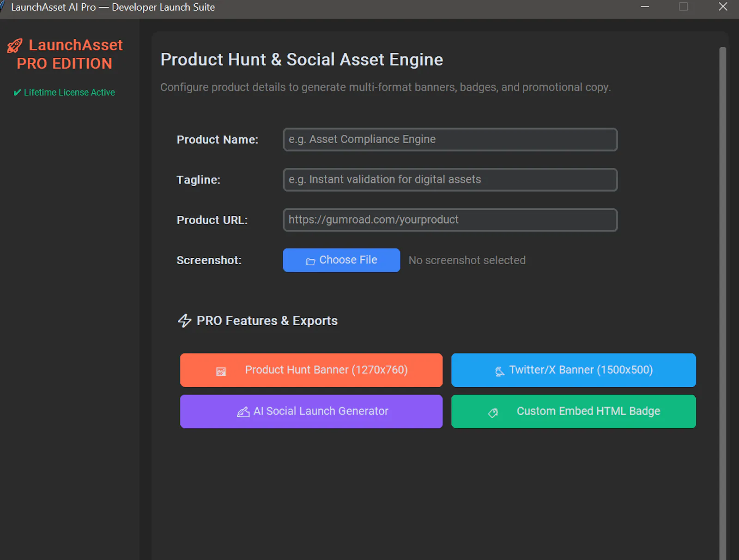Select the Product URL input box
The height and width of the screenshot is (560, 739).
[x=450, y=220]
